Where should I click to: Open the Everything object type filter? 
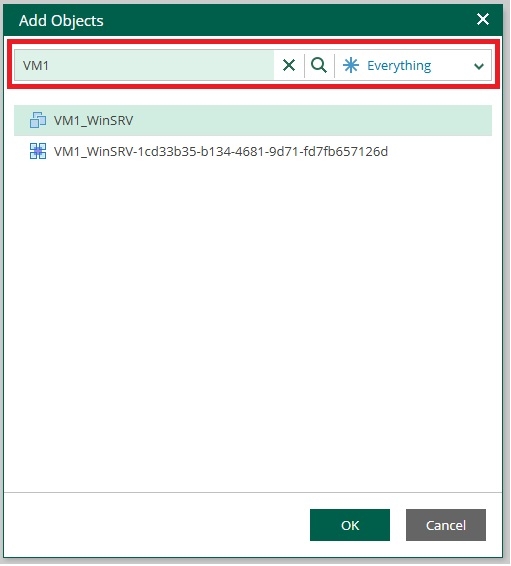tap(413, 65)
